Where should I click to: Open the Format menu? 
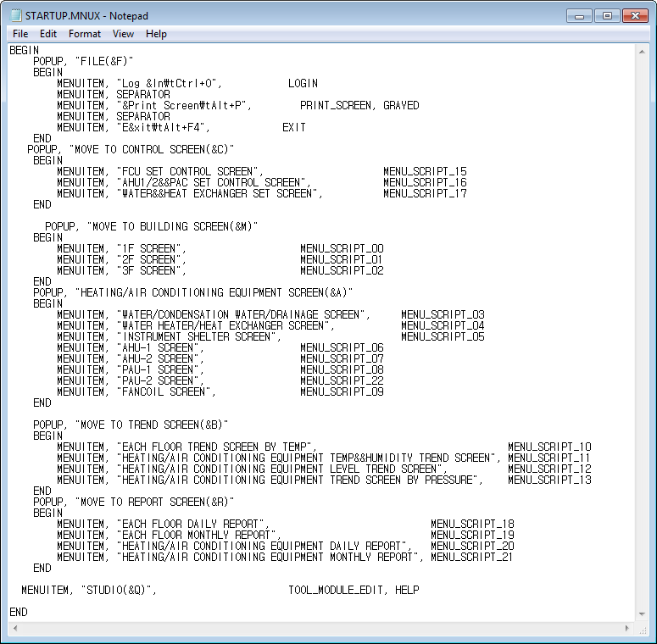(85, 34)
